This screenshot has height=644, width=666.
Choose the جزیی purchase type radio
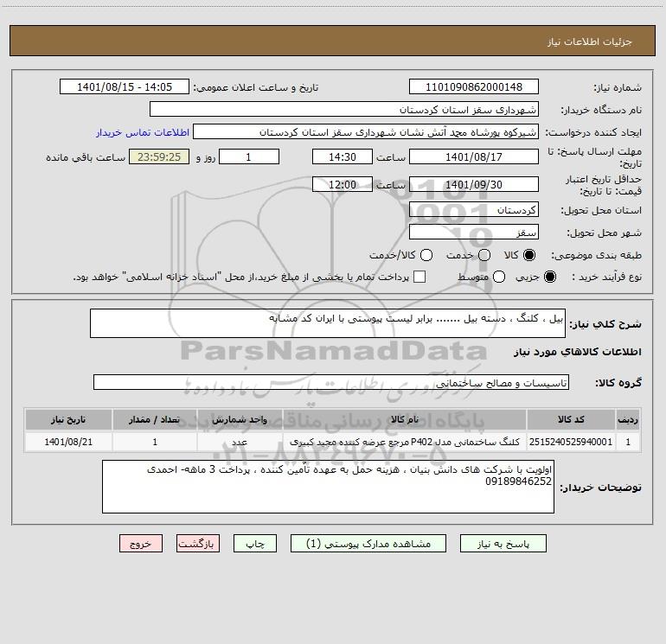550,277
